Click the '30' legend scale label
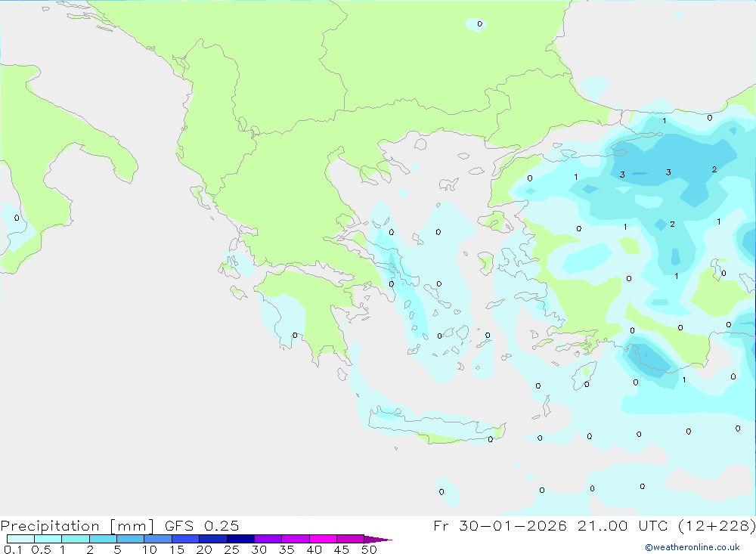Image resolution: width=756 pixels, height=554 pixels. 259,549
